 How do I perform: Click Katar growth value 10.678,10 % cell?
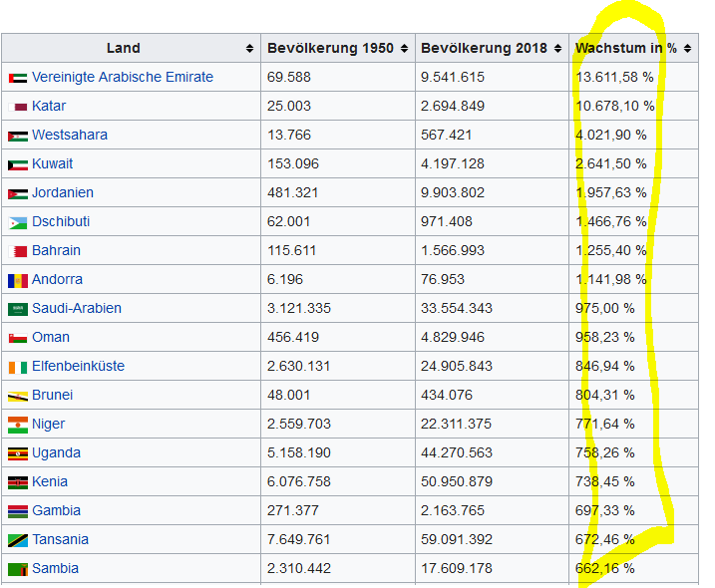(614, 106)
